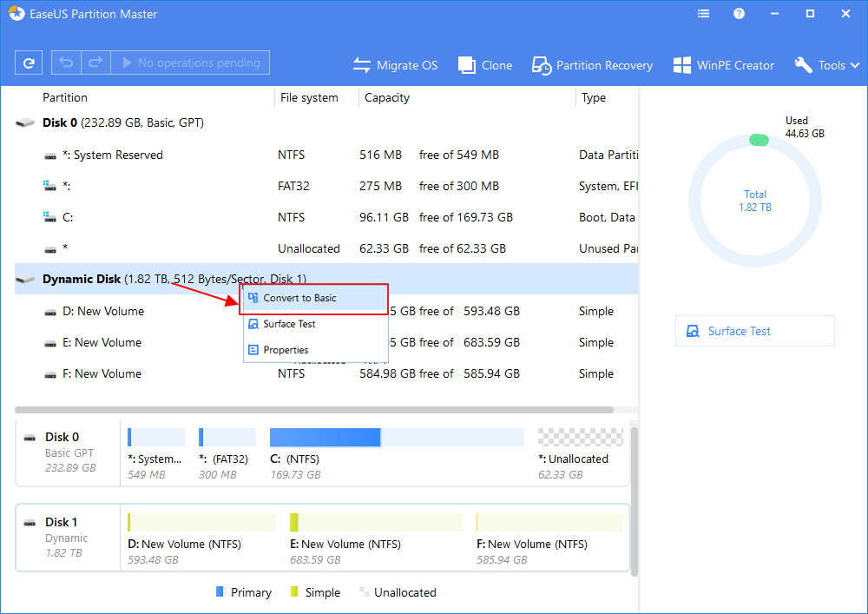Select Surface Test in context menu
The width and height of the screenshot is (868, 614).
(316, 324)
